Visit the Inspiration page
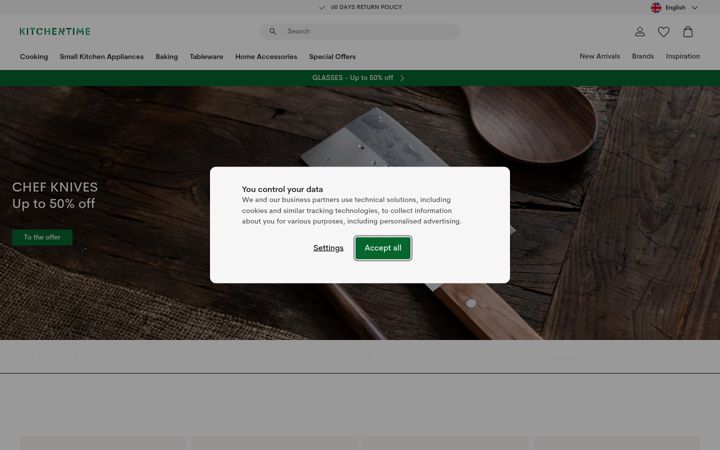Screen dimensions: 720x450 tap(683, 56)
